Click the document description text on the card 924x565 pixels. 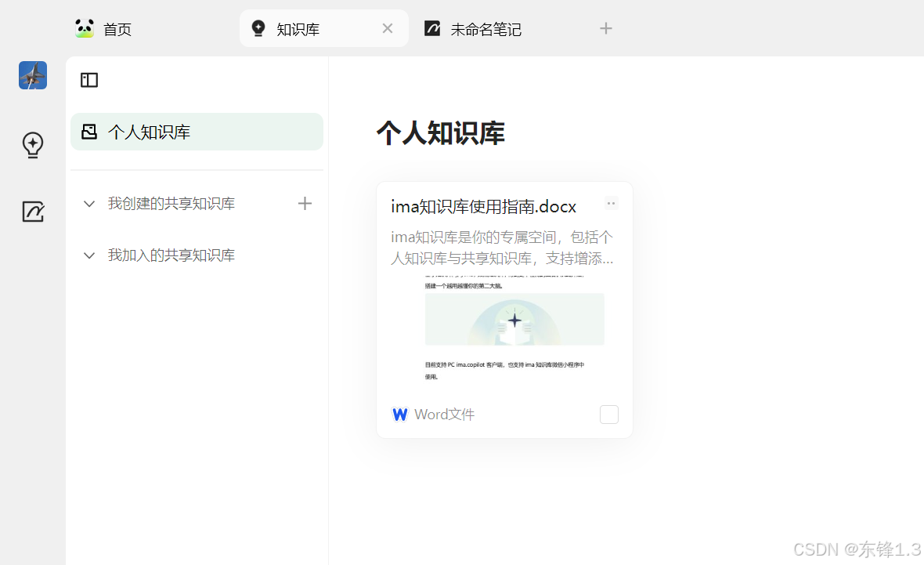click(x=502, y=248)
